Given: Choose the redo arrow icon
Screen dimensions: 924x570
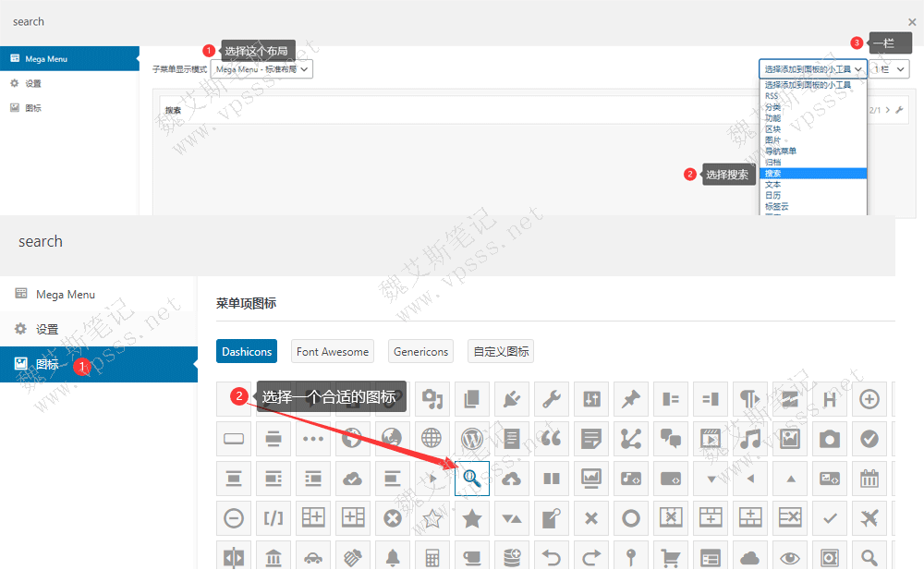Looking at the screenshot, I should pos(591,557).
